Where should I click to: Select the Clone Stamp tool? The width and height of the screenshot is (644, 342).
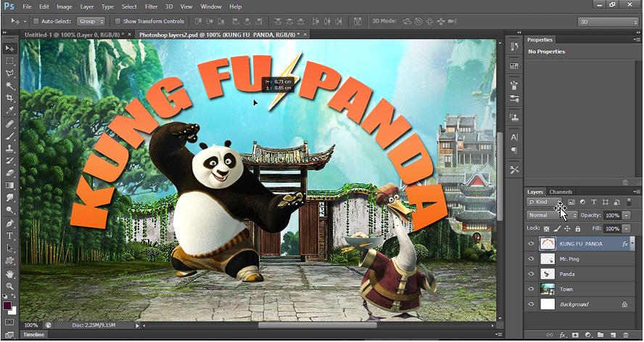(x=10, y=149)
